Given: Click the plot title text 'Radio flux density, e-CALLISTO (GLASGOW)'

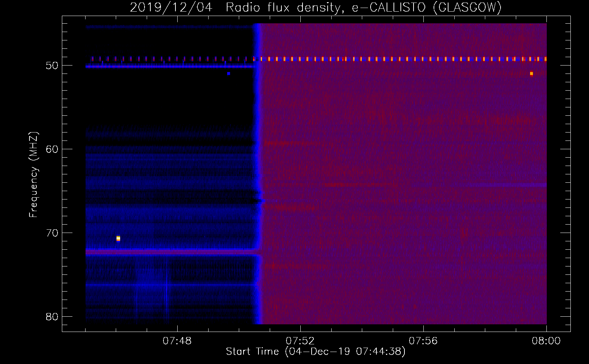Looking at the screenshot, I should [363, 8].
